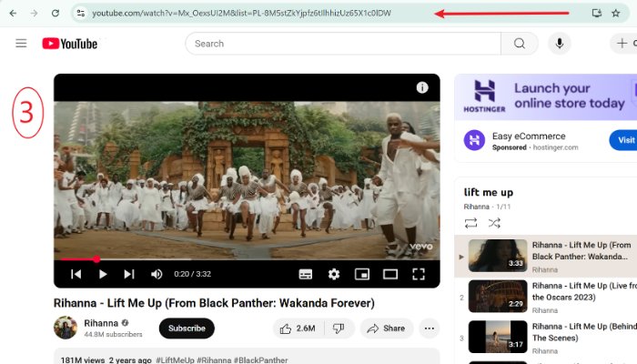Open the 3:33 Lift Me Up thumbnail
The width and height of the screenshot is (637, 364).
pos(498,256)
